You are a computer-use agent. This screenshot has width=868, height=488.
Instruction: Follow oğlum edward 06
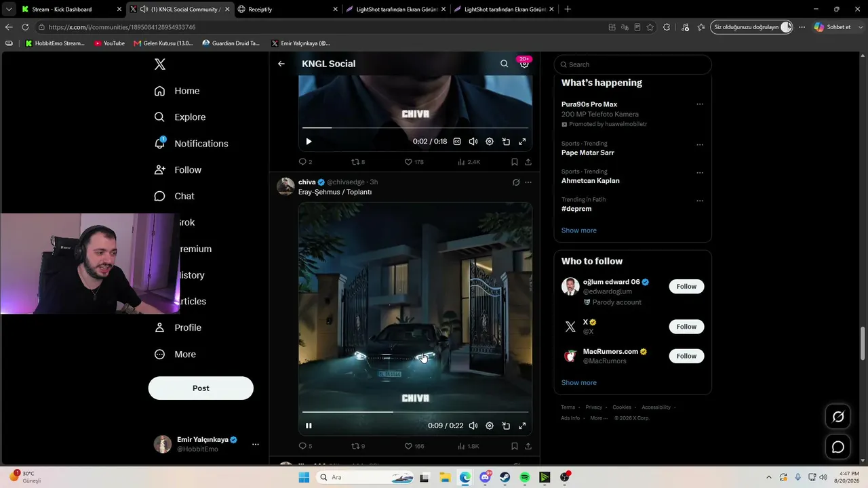click(686, 287)
